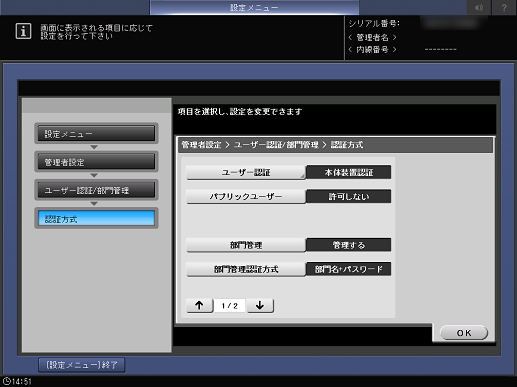Go to previous page with up arrow
This screenshot has height=387, width=517.
(199, 305)
